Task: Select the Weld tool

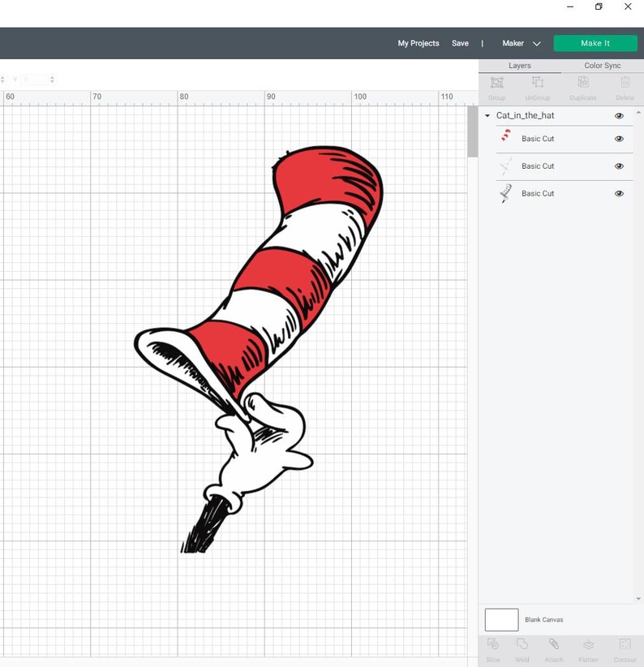Action: click(522, 644)
